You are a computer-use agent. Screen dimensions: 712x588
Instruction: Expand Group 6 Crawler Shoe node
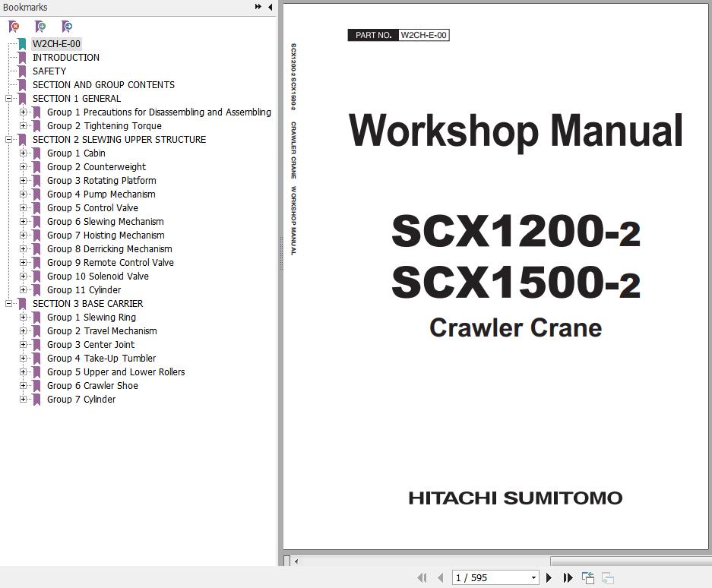click(23, 385)
